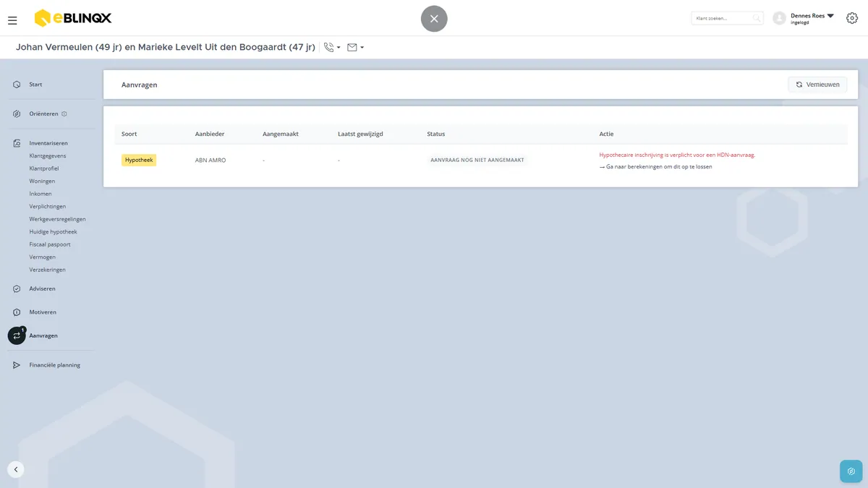Go to the Start section icon
The image size is (868, 488).
17,85
